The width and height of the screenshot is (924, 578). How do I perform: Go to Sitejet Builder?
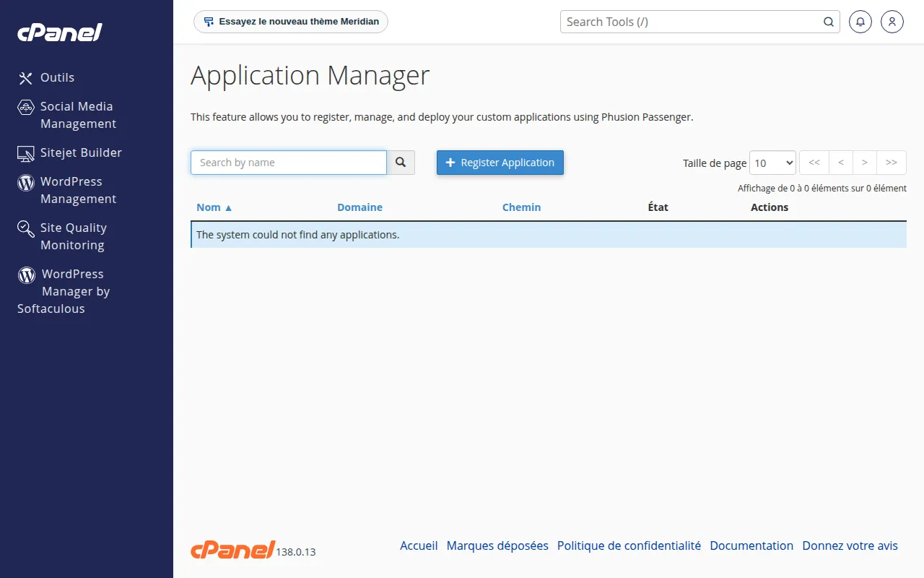pos(81,152)
